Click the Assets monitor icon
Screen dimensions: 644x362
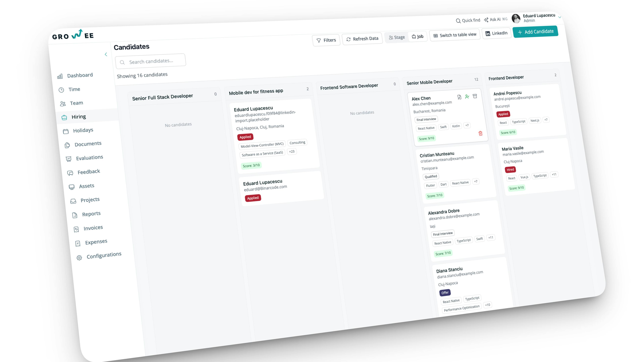[x=72, y=187]
